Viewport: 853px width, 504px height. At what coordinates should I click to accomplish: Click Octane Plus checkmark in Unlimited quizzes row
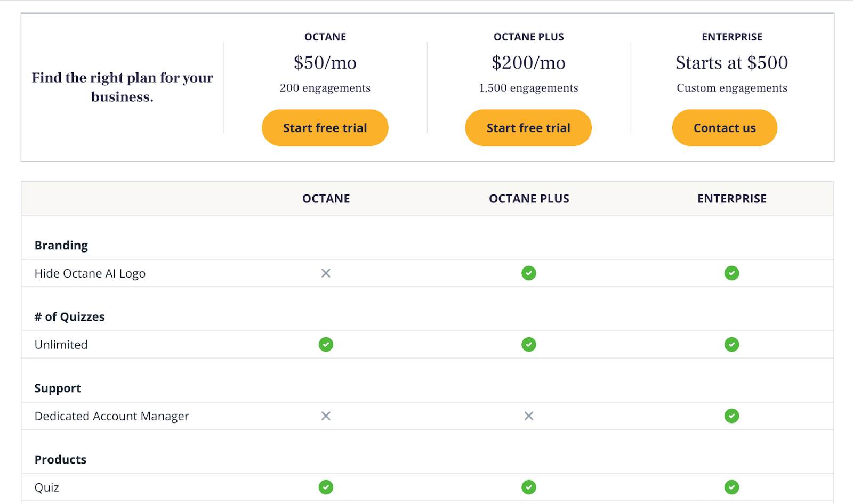tap(529, 345)
